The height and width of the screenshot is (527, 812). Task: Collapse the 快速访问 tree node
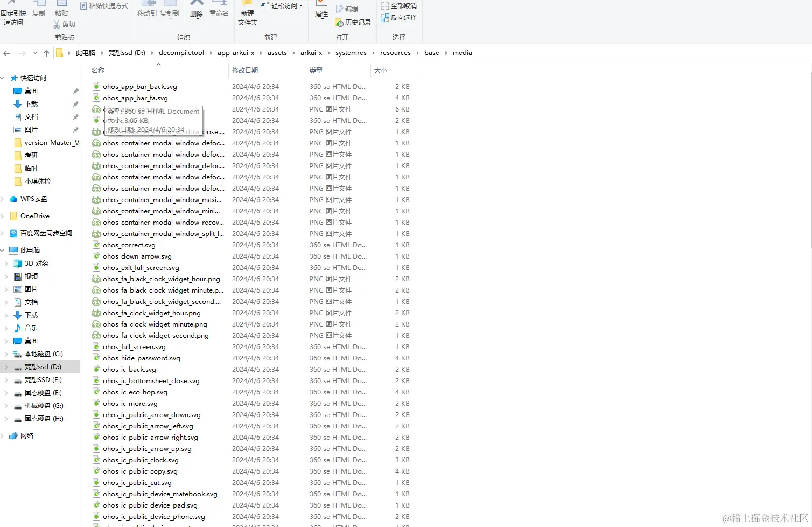tap(3, 78)
